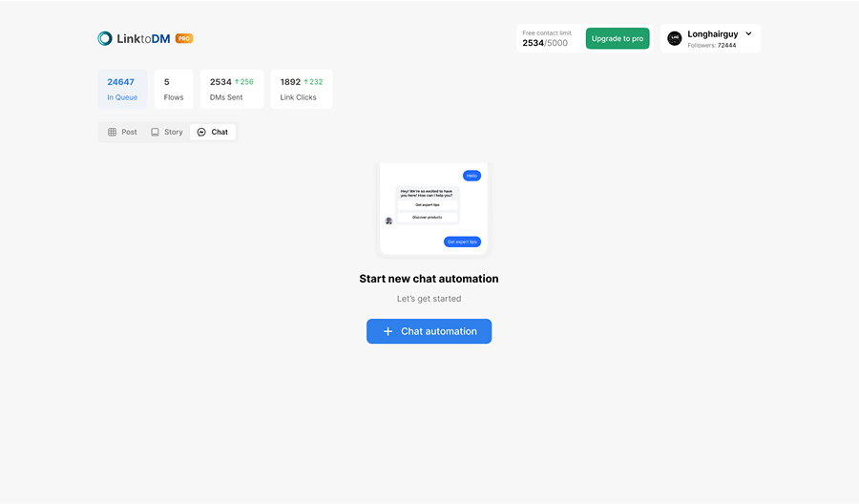859x504 pixels.
Task: Click the orange PRO badge
Action: coord(184,38)
